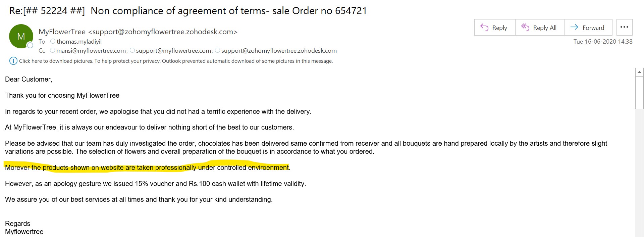Click the Forward button label
The image size is (644, 237).
593,28
